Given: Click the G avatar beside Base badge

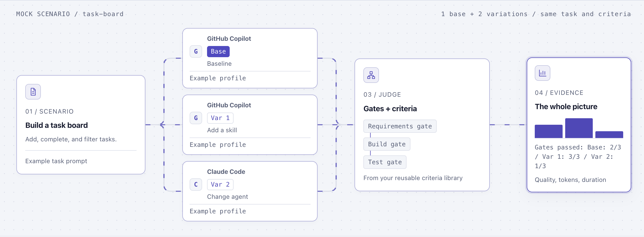Looking at the screenshot, I should [x=196, y=51].
